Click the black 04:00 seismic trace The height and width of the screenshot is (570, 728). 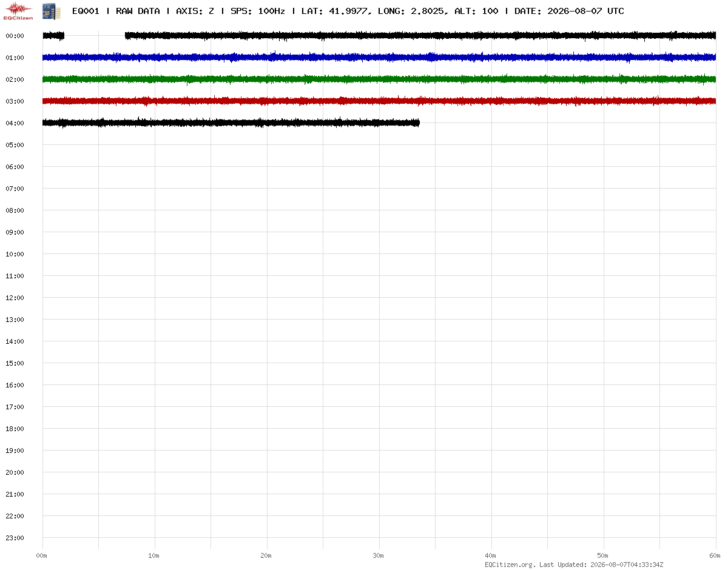tap(231, 122)
